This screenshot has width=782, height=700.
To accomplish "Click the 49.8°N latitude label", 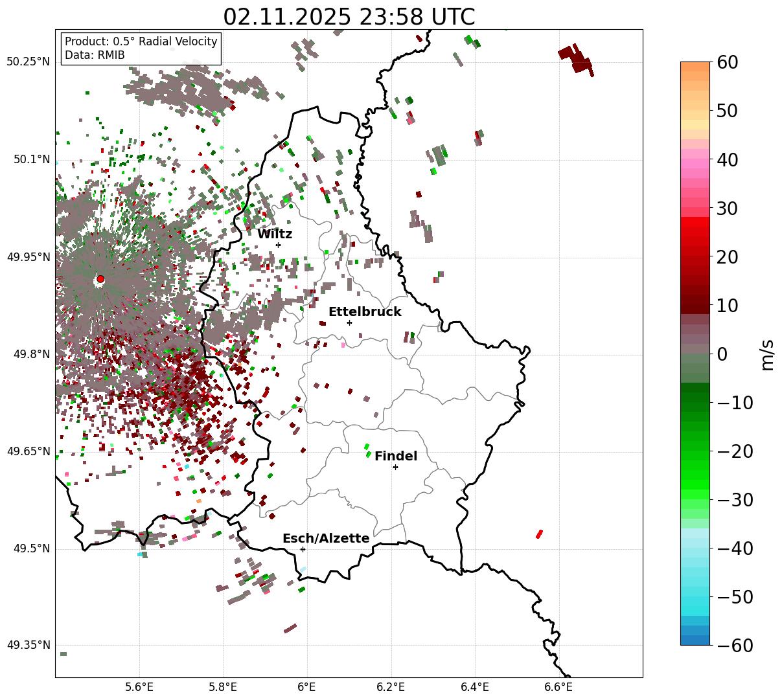I will [x=31, y=354].
